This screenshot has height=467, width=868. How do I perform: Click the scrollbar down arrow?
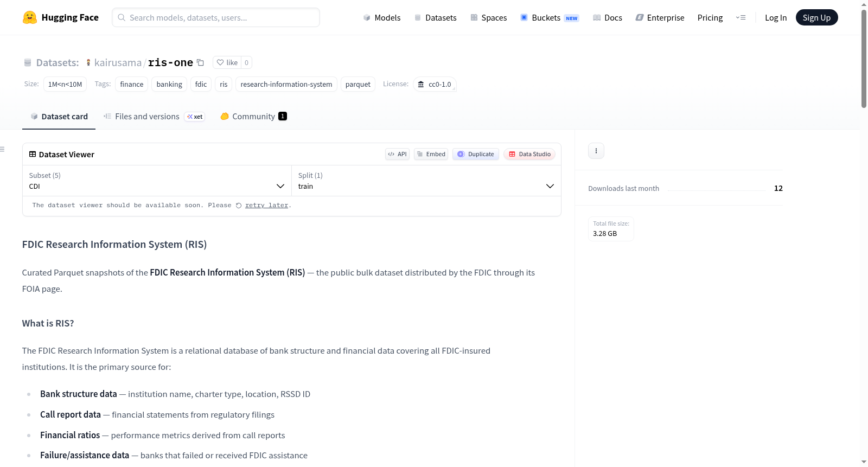[x=864, y=462]
